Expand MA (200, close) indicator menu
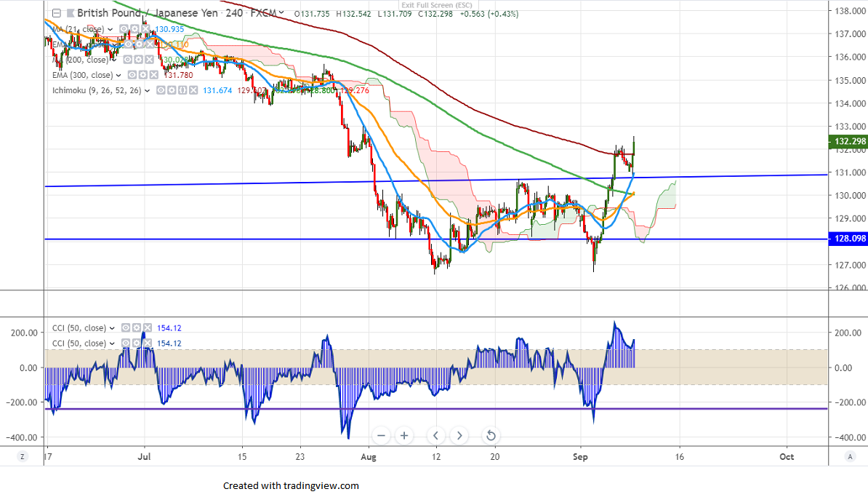Image resolution: width=868 pixels, height=497 pixels. [x=114, y=60]
